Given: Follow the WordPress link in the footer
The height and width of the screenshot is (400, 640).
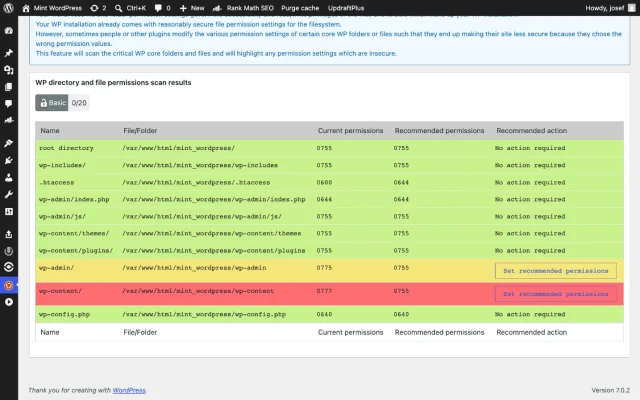Looking at the screenshot, I should coord(129,390).
